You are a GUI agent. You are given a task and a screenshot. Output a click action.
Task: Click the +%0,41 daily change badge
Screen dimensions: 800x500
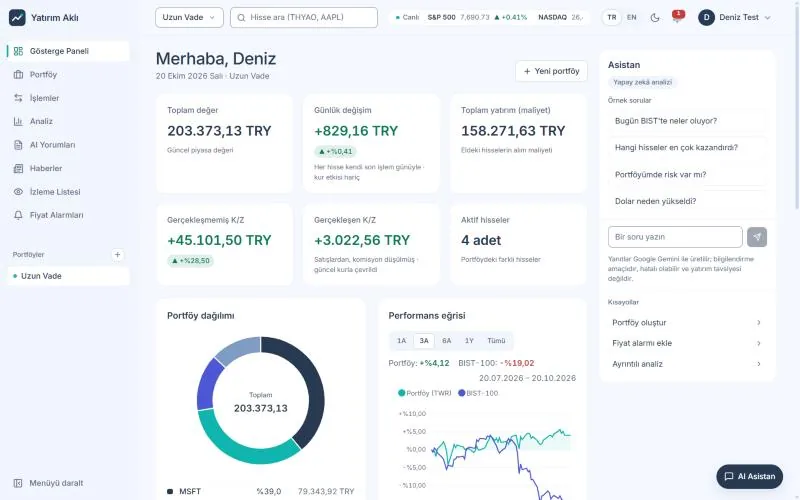point(335,152)
